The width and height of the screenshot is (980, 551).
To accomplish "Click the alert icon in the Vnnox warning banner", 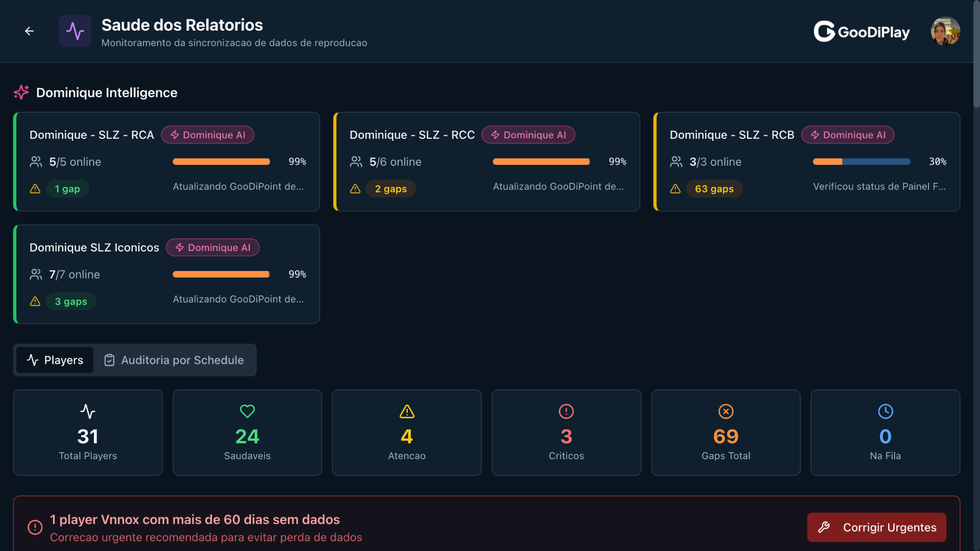I will 35,528.
